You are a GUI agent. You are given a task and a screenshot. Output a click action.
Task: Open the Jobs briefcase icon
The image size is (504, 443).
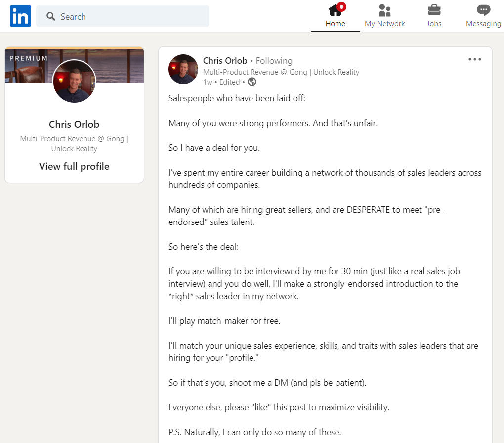[434, 11]
